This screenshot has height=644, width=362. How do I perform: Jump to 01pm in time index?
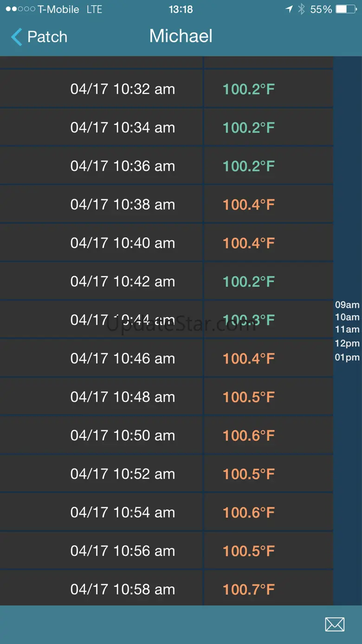click(x=347, y=358)
